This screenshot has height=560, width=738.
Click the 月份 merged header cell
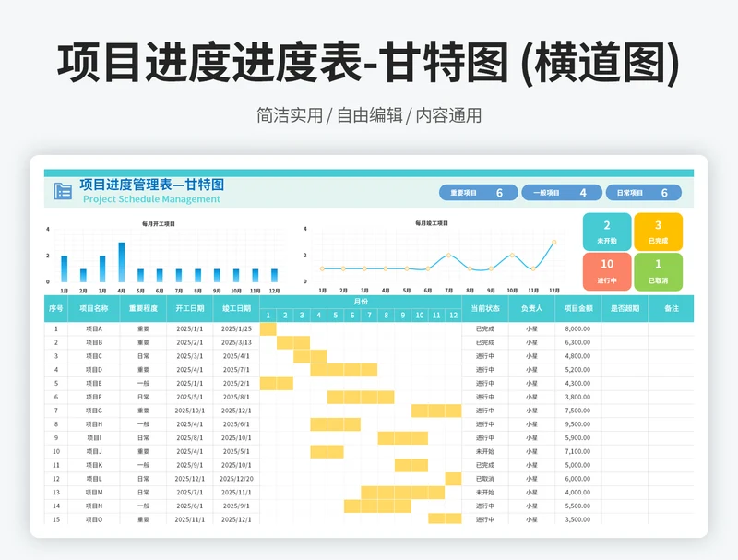361,302
